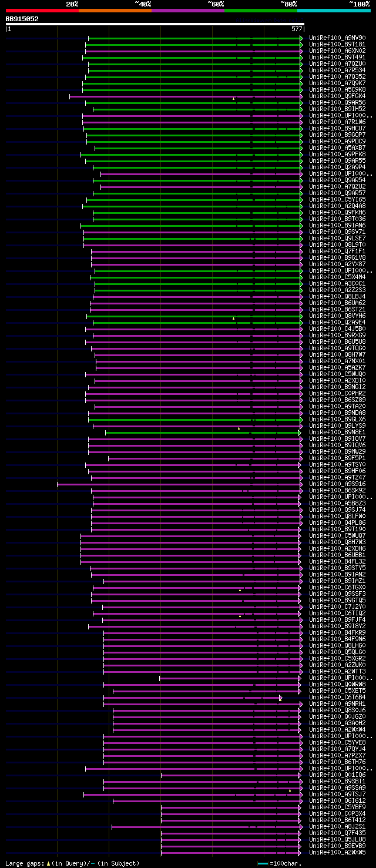Open hit UniRef100_A6XN02
The image size is (376, 868).
point(337,51)
